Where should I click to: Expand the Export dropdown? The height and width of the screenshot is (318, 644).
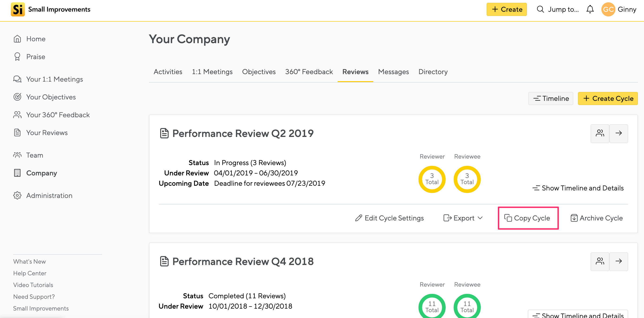coord(463,218)
